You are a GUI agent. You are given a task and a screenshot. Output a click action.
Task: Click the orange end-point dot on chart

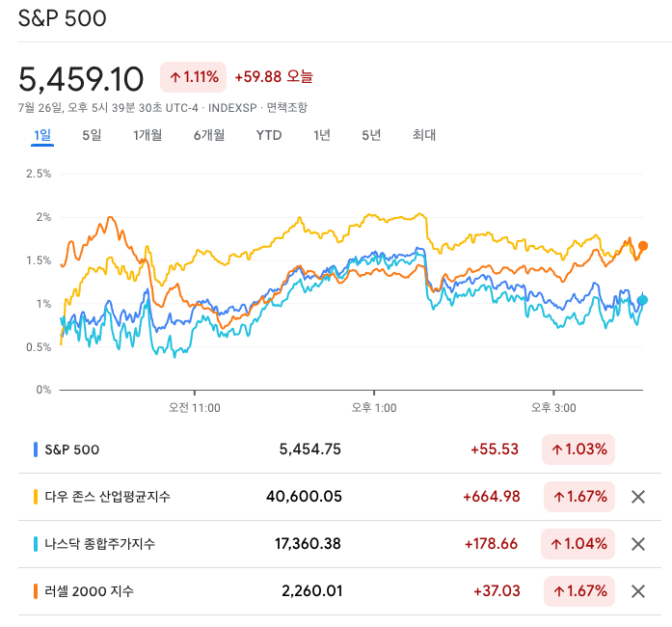click(x=643, y=246)
